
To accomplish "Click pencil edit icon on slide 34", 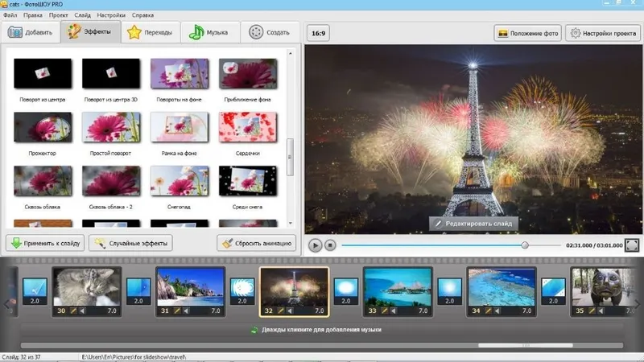I will coord(488,311).
